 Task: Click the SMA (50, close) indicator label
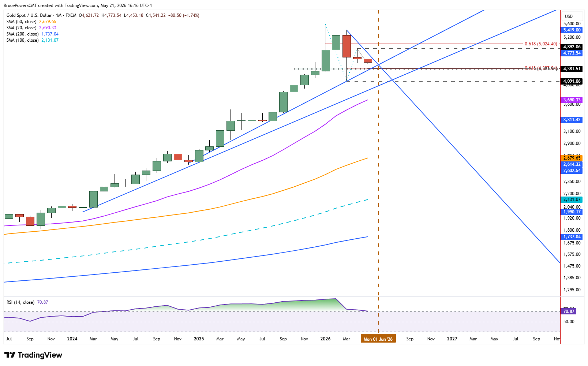click(21, 22)
